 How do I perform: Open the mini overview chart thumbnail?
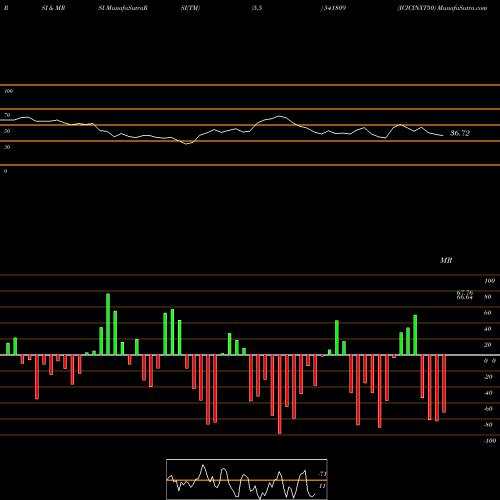[x=247, y=479]
